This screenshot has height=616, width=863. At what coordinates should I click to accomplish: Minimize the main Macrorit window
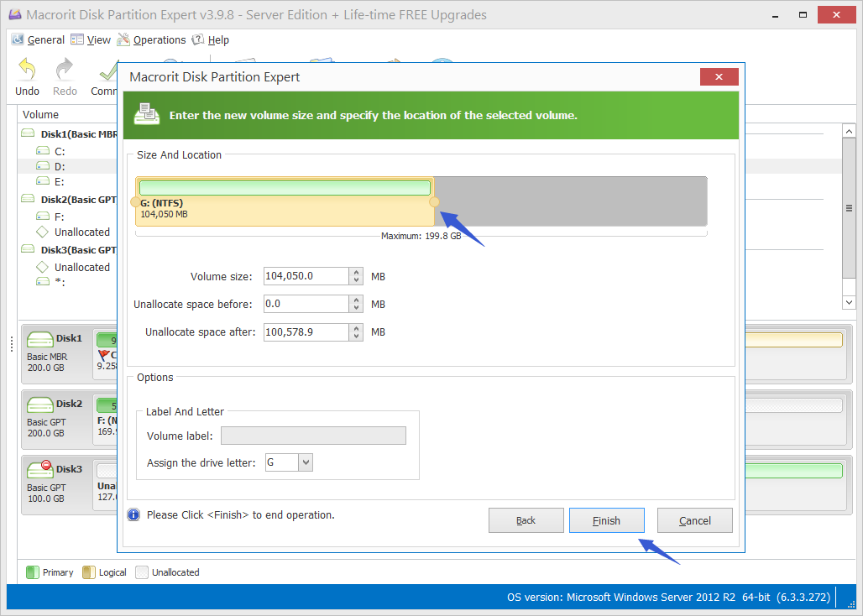pos(776,15)
